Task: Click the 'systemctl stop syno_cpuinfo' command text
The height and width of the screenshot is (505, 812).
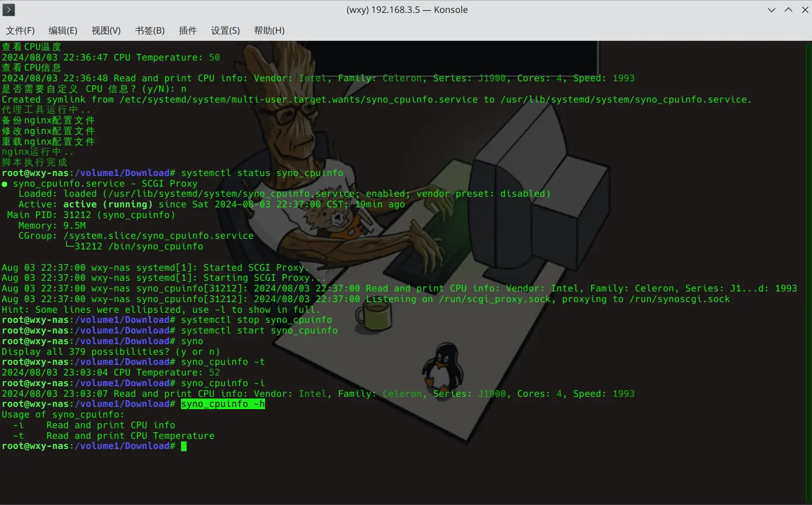Action: 256,320
